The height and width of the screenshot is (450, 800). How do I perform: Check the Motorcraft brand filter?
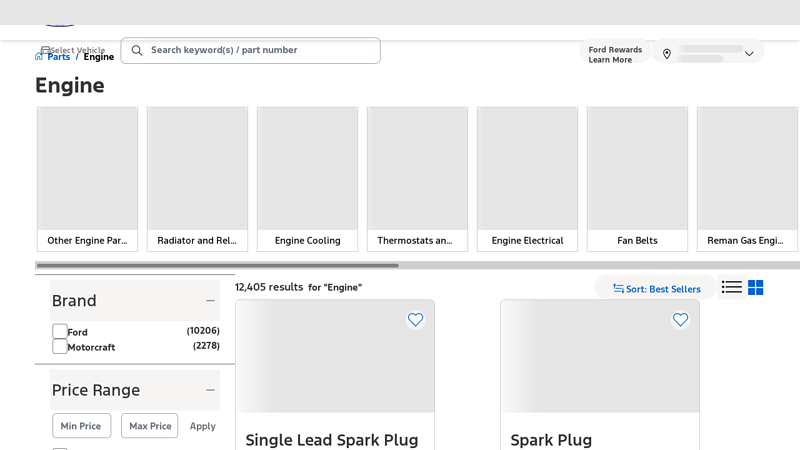(60, 346)
